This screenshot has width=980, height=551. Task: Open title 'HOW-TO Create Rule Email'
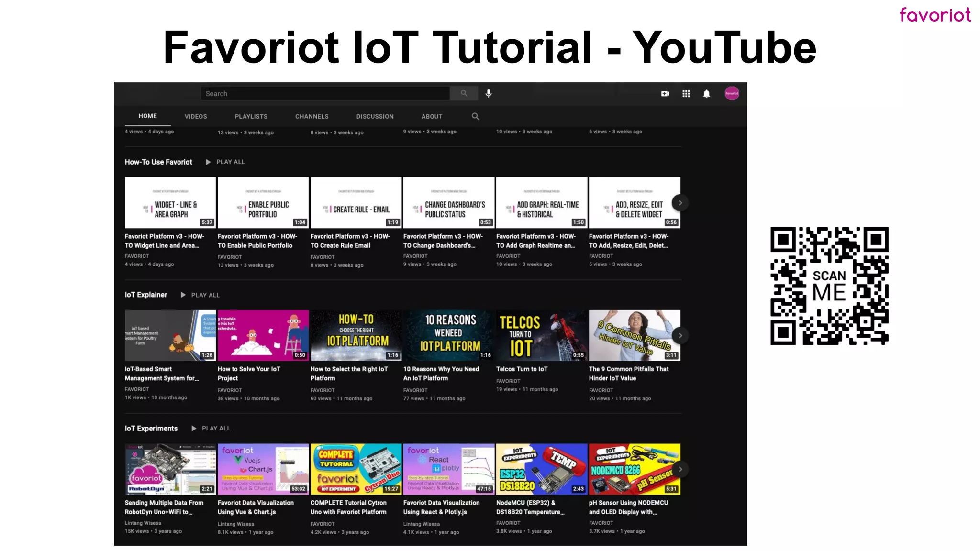[x=350, y=241]
